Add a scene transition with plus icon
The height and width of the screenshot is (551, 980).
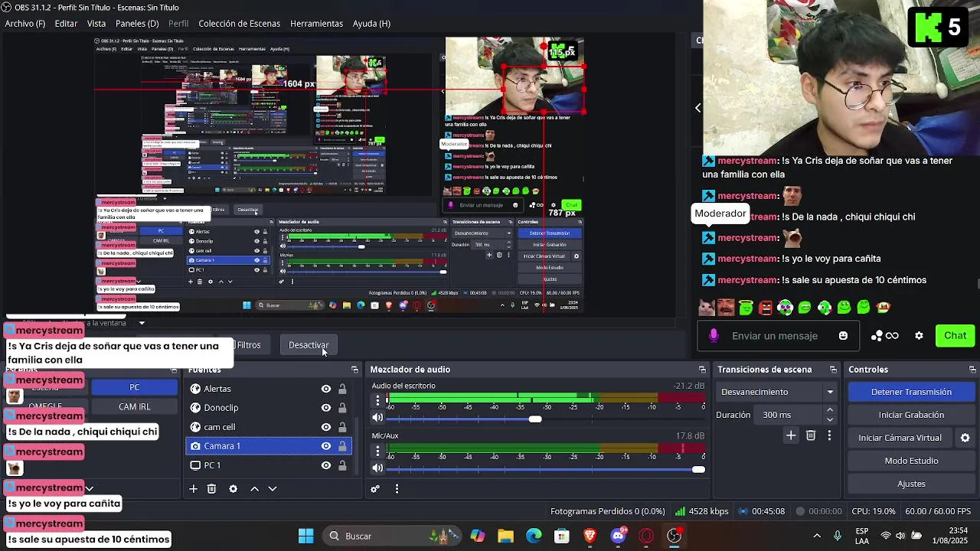coord(791,435)
